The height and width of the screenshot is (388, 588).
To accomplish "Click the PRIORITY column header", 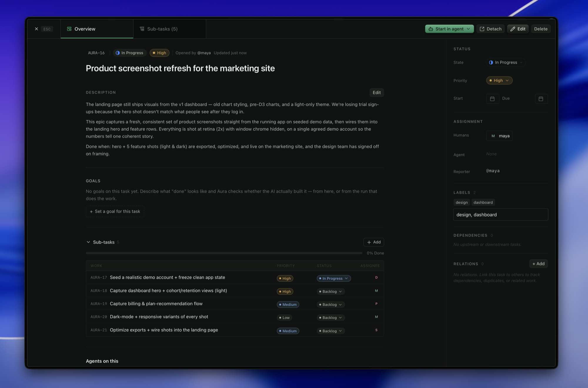I will [285, 266].
